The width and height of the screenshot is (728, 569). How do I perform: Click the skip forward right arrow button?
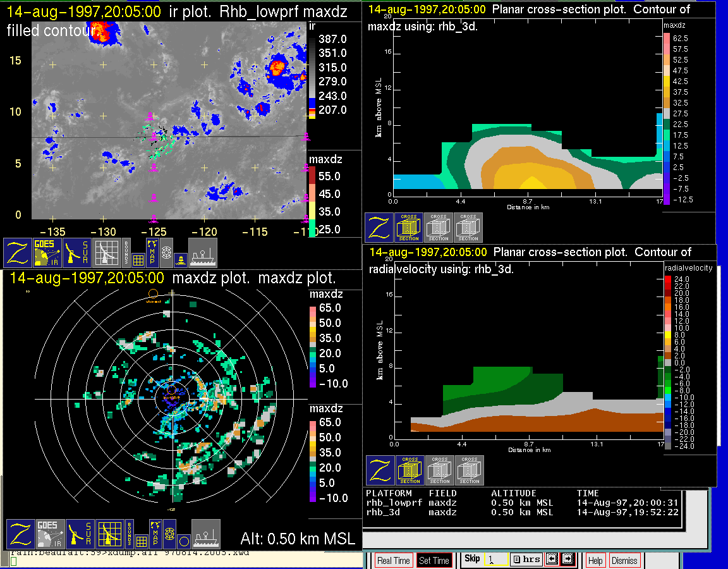(x=567, y=559)
